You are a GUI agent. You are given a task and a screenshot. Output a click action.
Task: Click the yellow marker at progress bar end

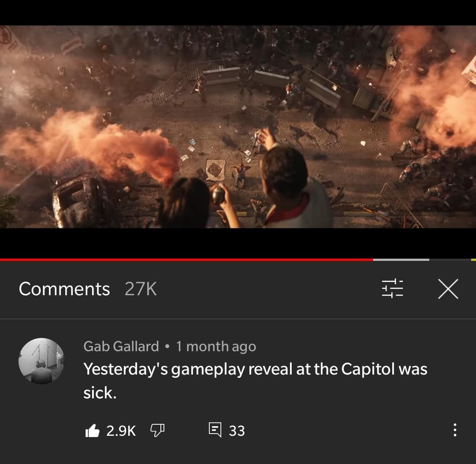[x=473, y=260]
